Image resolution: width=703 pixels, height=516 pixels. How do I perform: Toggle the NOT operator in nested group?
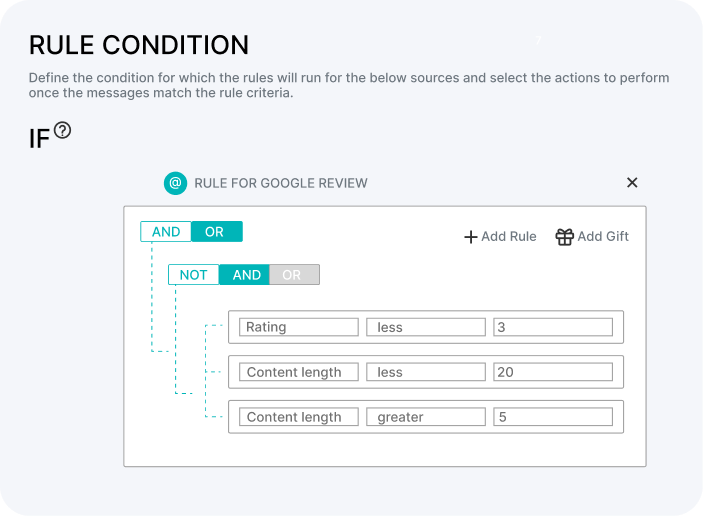click(x=194, y=274)
